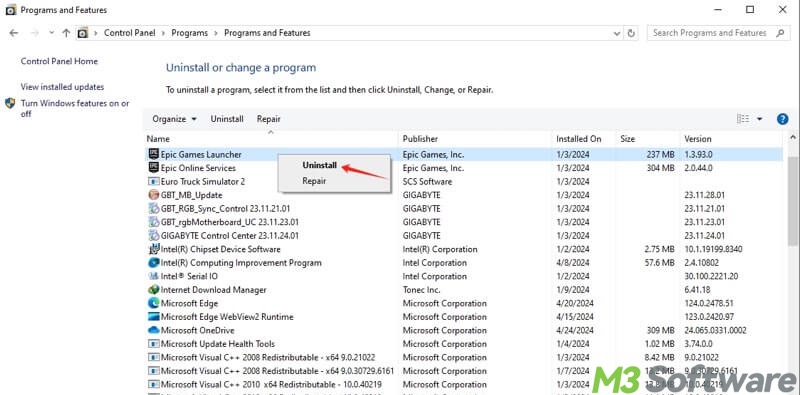The image size is (800, 395).
Task: Click the 57.6 MB size cell
Action: pyautogui.click(x=659, y=262)
